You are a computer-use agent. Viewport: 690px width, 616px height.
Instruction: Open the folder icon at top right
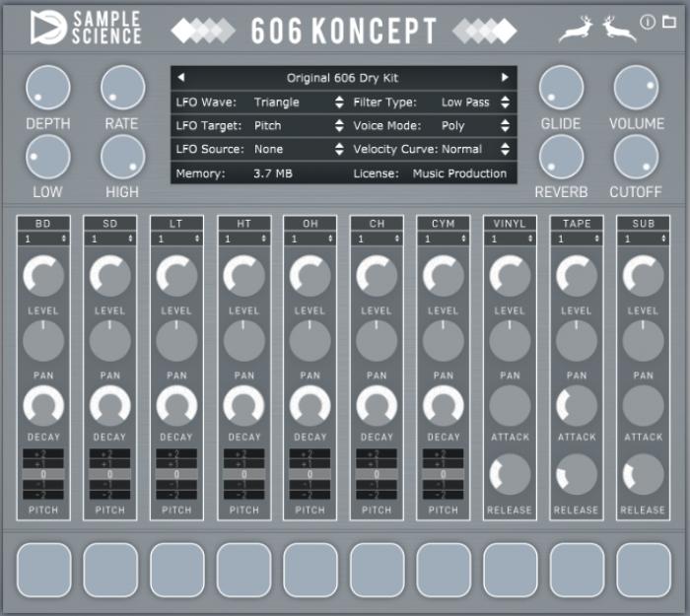point(669,21)
